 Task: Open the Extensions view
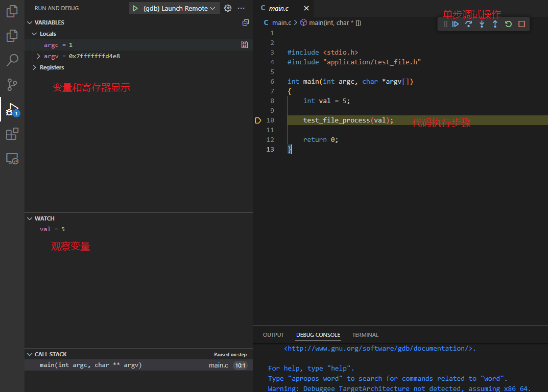tap(12, 134)
